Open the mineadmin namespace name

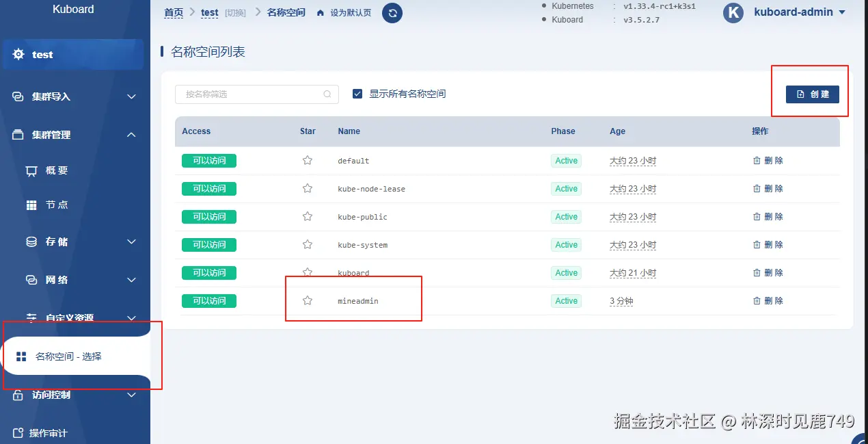pyautogui.click(x=358, y=301)
